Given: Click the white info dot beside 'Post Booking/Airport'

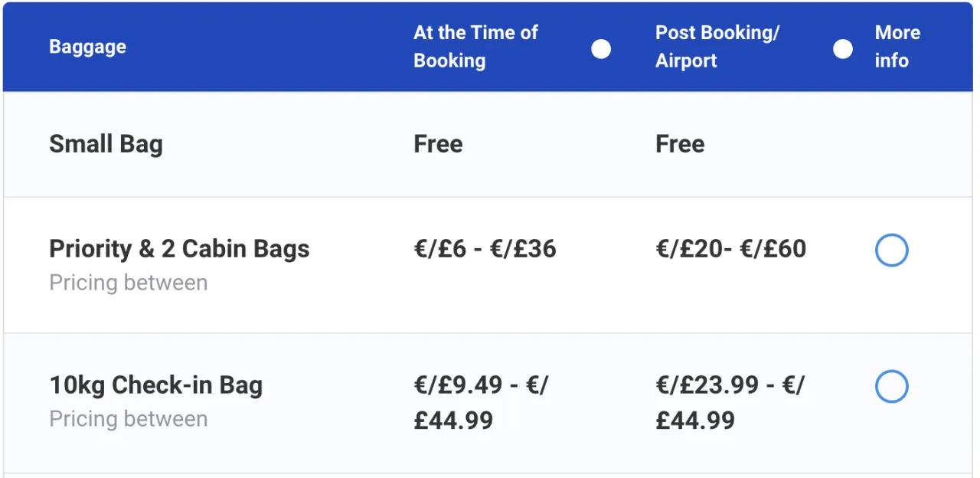Looking at the screenshot, I should [842, 48].
